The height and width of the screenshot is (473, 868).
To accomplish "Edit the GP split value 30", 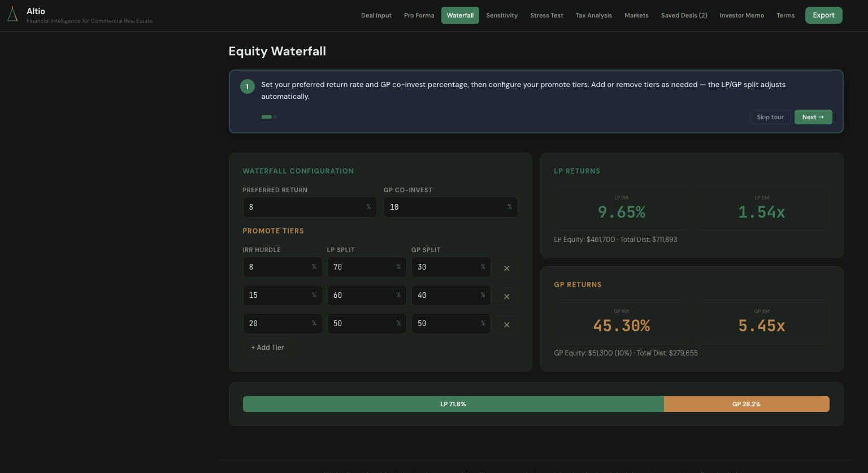I will click(451, 267).
